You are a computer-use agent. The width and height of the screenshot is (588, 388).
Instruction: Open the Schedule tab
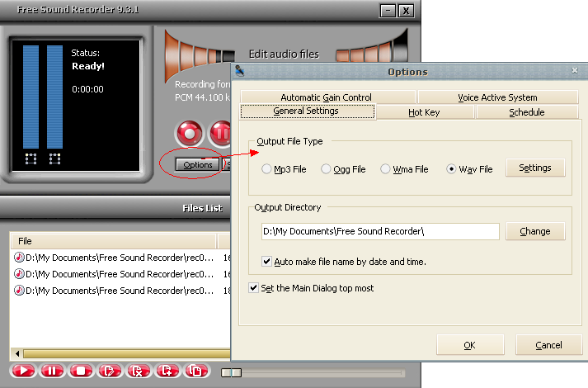[x=526, y=112]
